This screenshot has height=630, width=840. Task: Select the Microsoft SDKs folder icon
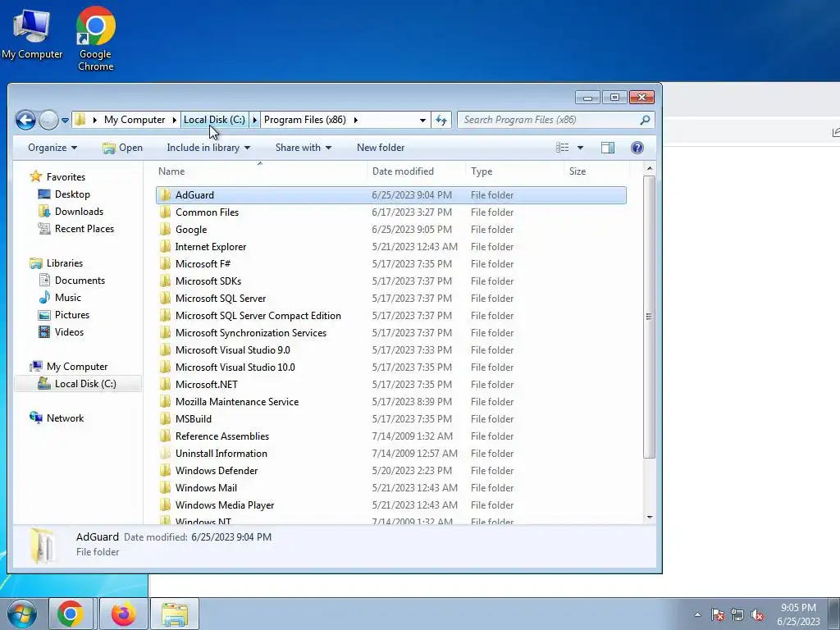coord(166,281)
